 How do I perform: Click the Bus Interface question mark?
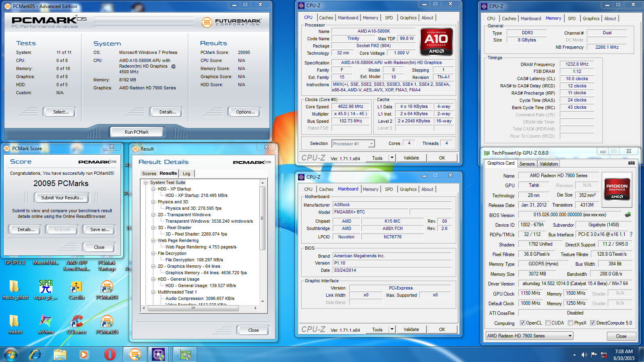[631, 234]
